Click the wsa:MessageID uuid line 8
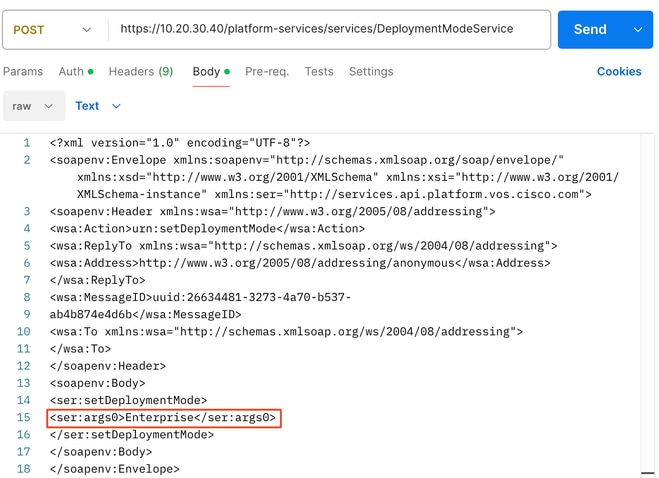 tap(200, 298)
